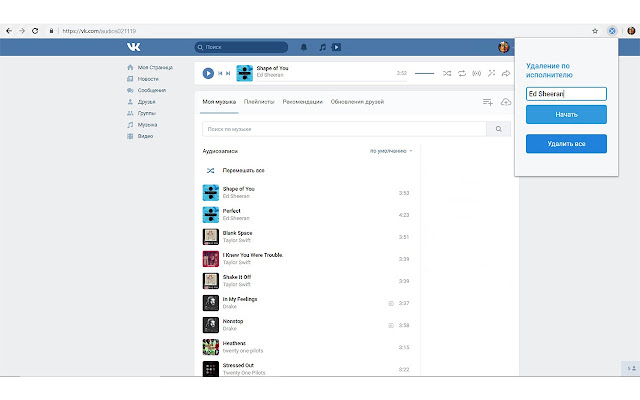Focus the VK header search box
This screenshot has width=640, height=400.
241,47
